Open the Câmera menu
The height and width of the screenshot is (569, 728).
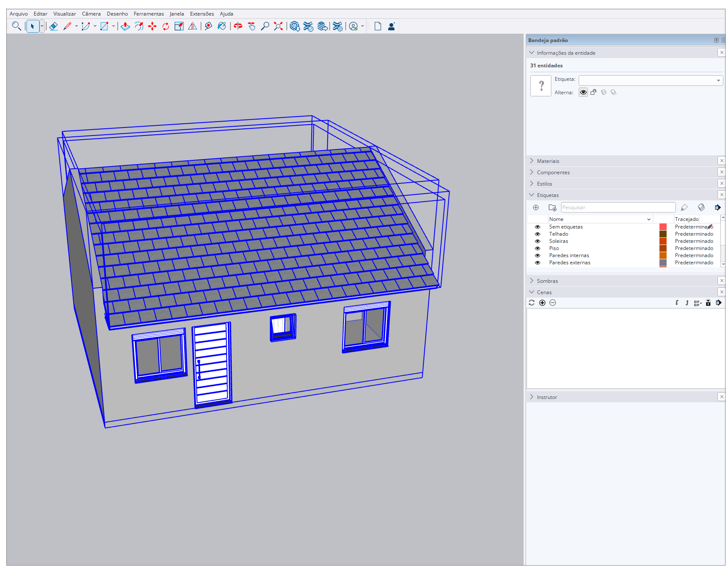coord(91,14)
